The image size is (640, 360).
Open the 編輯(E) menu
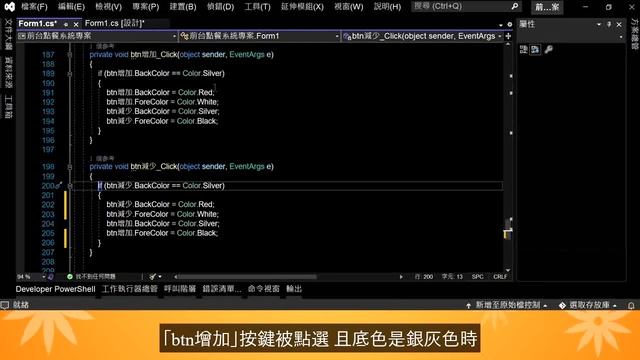tap(71, 7)
